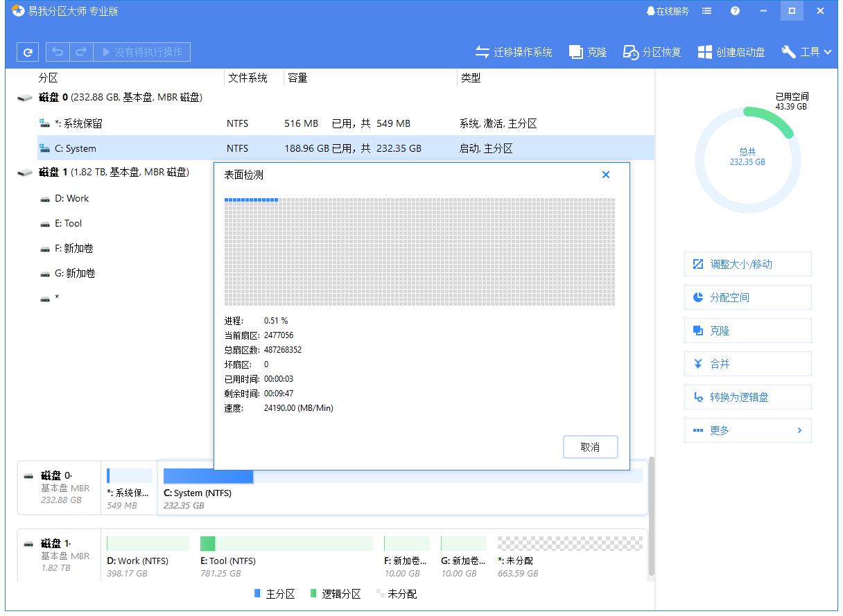Close the 表面检测 dialog

606,175
